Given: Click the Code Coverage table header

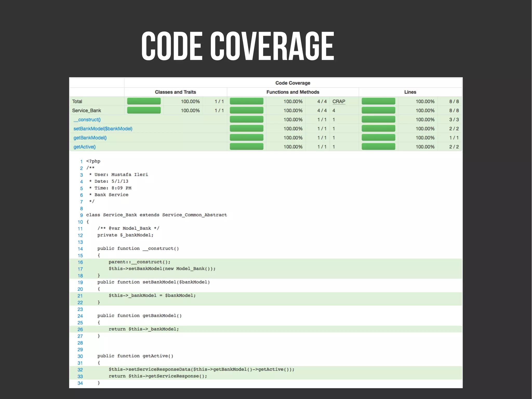Looking at the screenshot, I should coord(293,83).
